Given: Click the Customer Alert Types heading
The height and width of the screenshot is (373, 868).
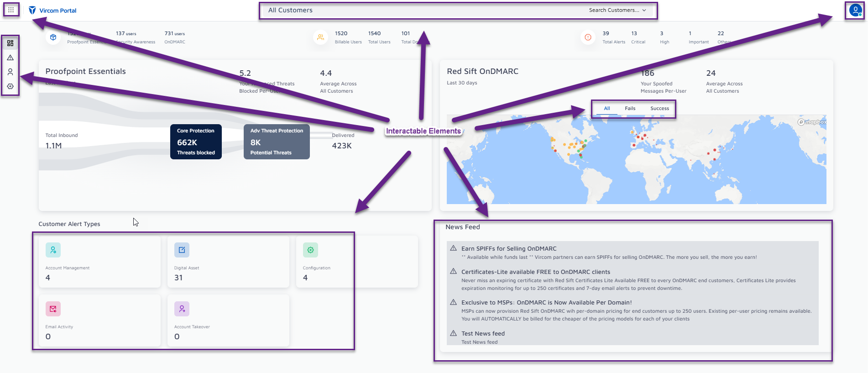Looking at the screenshot, I should click(x=69, y=224).
